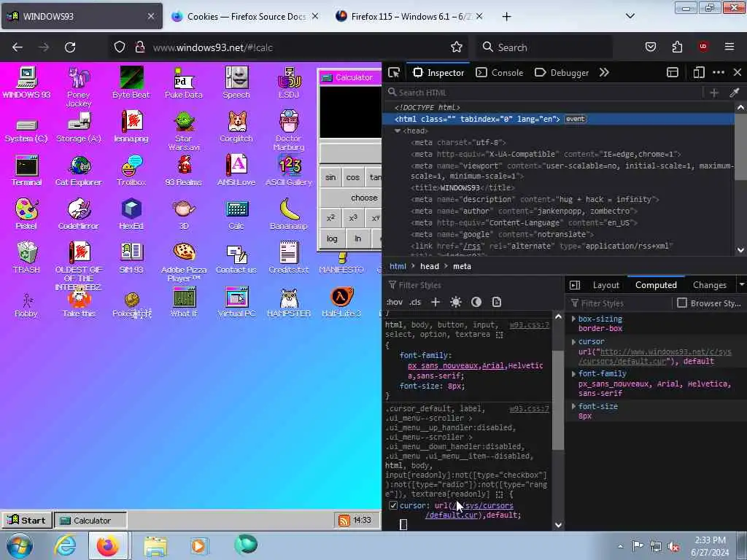Toggle print media simulation icon
The height and width of the screenshot is (560, 747).
(496, 302)
